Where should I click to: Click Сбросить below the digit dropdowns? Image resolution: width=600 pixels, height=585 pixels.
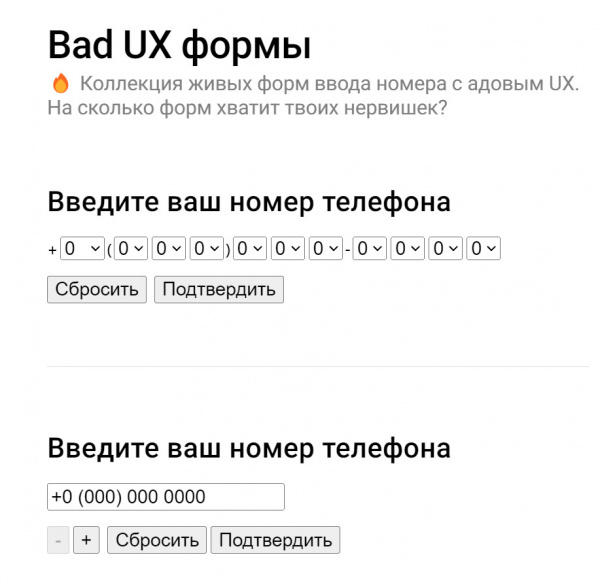point(97,290)
